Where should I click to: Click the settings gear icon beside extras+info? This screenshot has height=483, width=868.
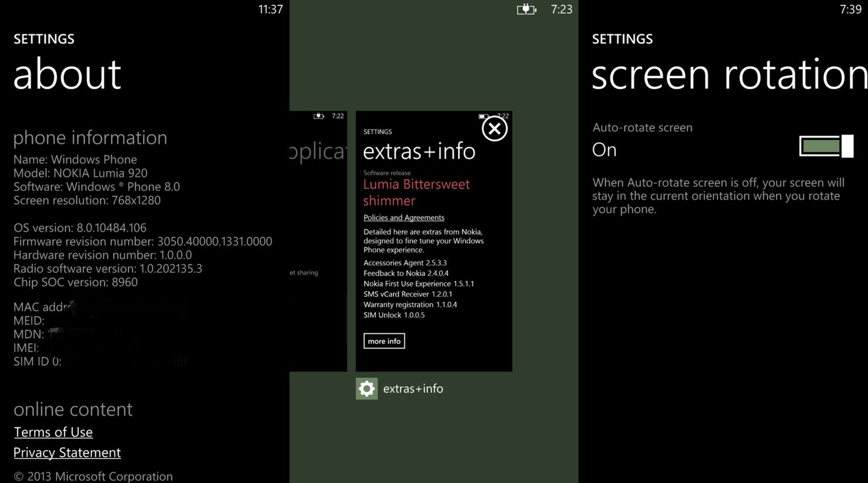click(x=367, y=389)
